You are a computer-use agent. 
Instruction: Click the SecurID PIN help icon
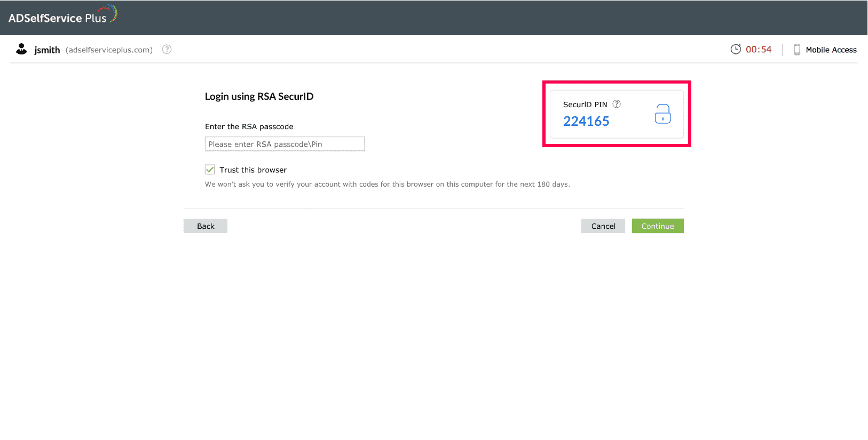click(x=617, y=104)
